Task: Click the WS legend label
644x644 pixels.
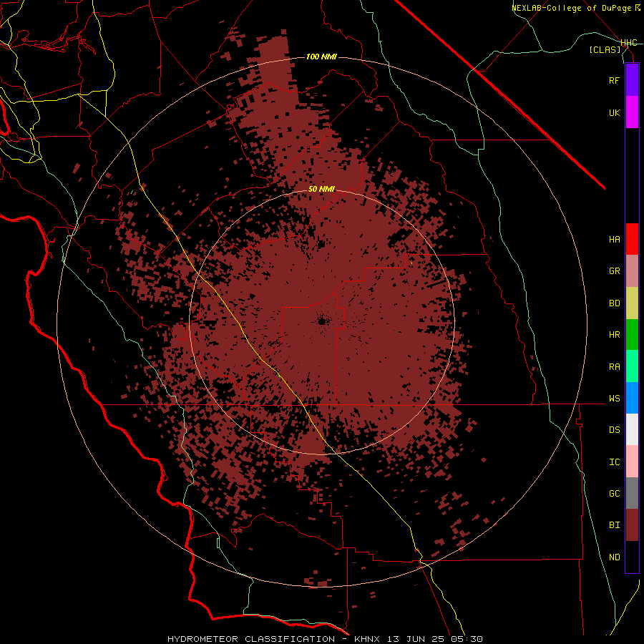Action: pyautogui.click(x=614, y=399)
